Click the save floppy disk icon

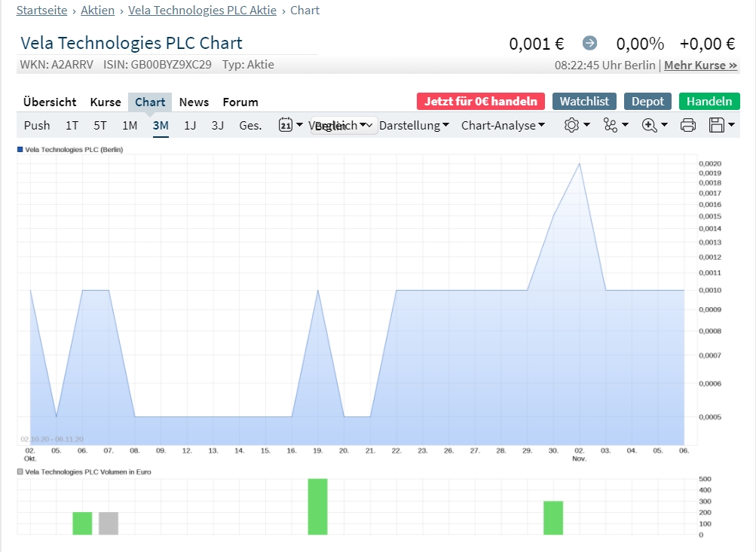click(x=721, y=125)
